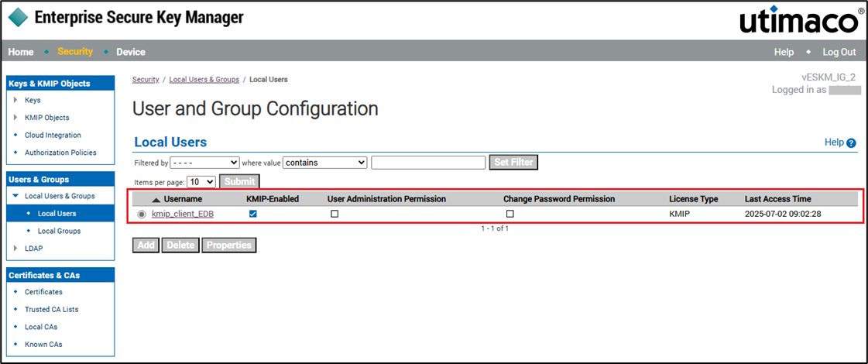Click Local Users & Groups breadcrumb link
Screen dimensions: 868x364
(x=204, y=80)
